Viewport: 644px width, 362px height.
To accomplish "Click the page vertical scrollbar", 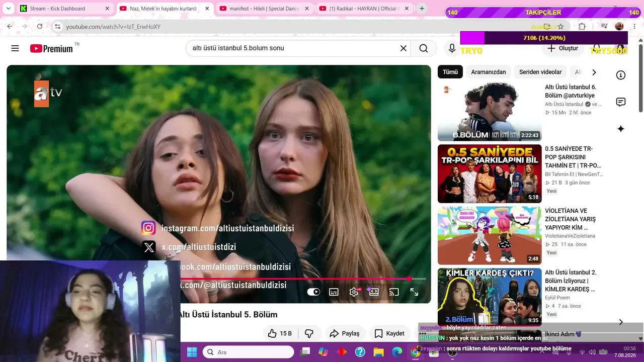I will coord(640,78).
